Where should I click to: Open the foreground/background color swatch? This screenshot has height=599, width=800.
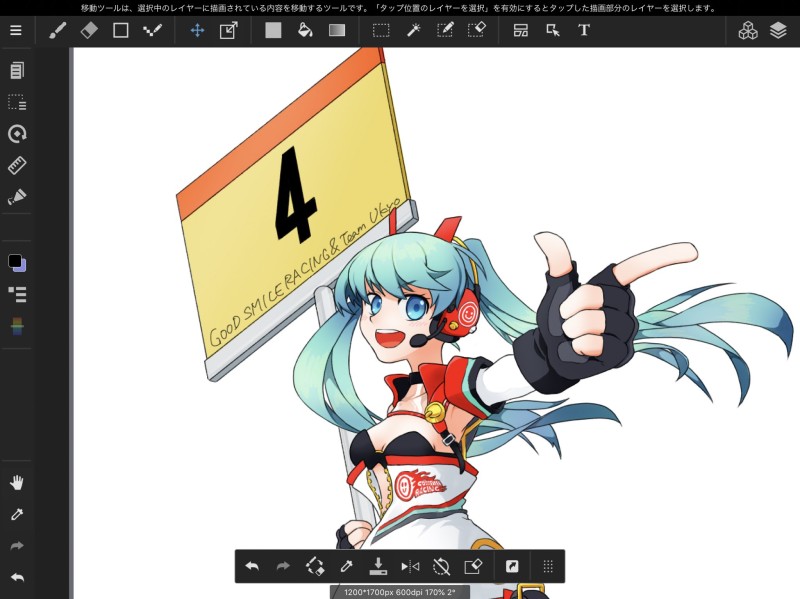point(17,263)
